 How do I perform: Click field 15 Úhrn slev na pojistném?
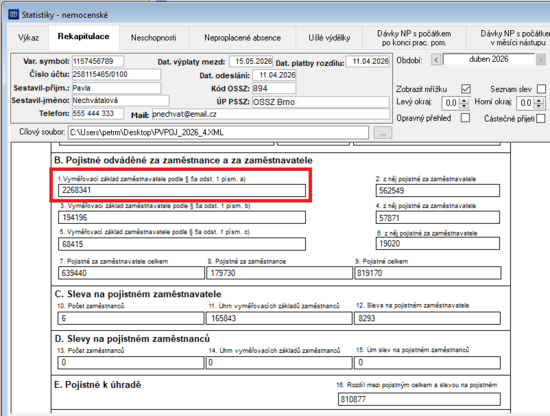[x=428, y=363]
